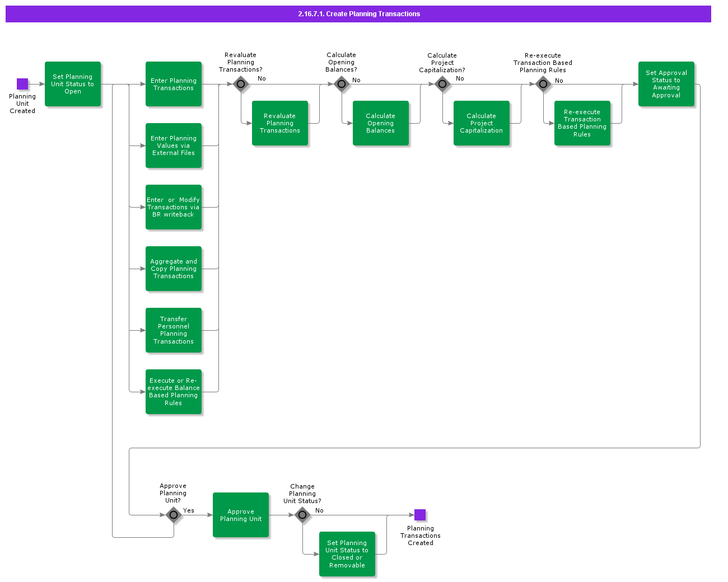The height and width of the screenshot is (582, 728).
Task: Select the Re-execute Transaction Based Planning Rules diamond
Action: click(543, 84)
